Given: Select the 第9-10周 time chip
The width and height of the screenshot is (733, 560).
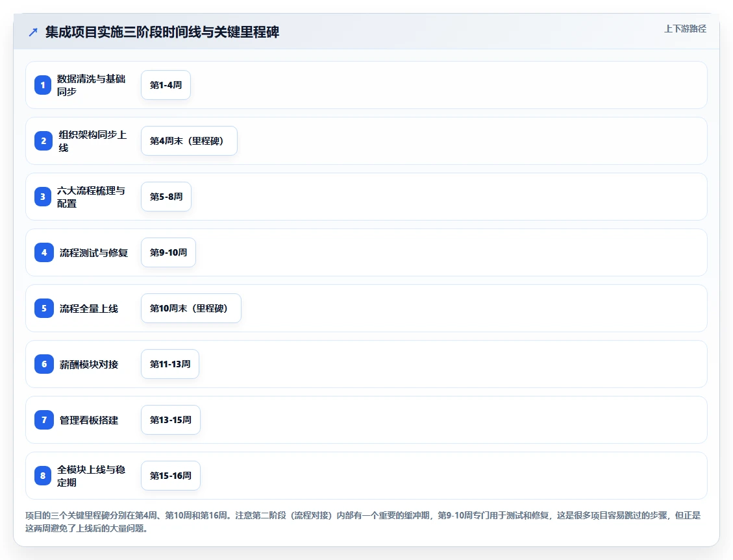Looking at the screenshot, I should (x=168, y=252).
